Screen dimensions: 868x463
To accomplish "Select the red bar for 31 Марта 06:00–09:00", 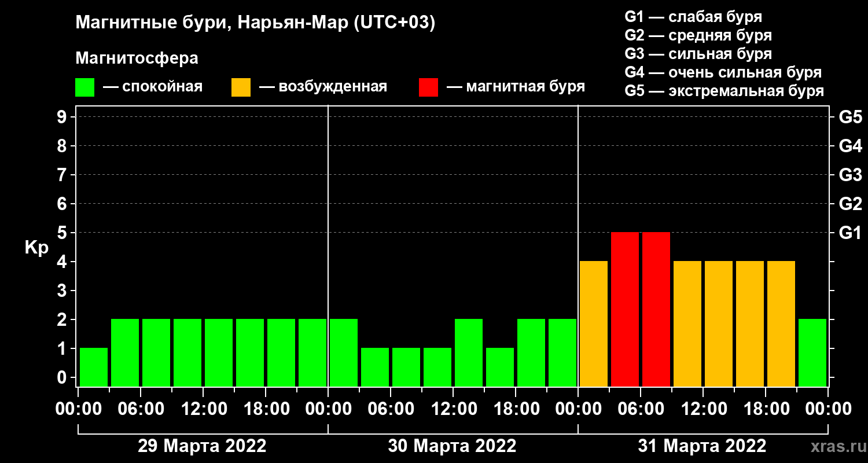I will pos(656,309).
